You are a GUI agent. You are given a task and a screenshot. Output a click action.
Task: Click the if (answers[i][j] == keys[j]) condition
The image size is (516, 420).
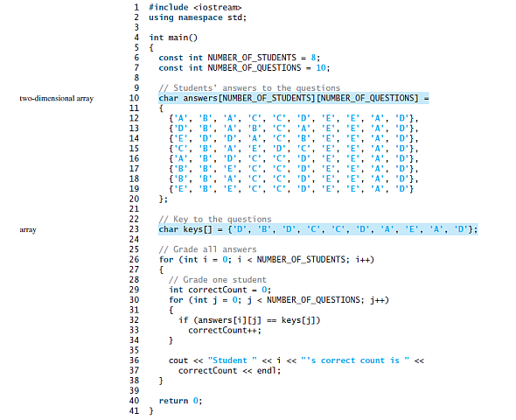pos(249,320)
